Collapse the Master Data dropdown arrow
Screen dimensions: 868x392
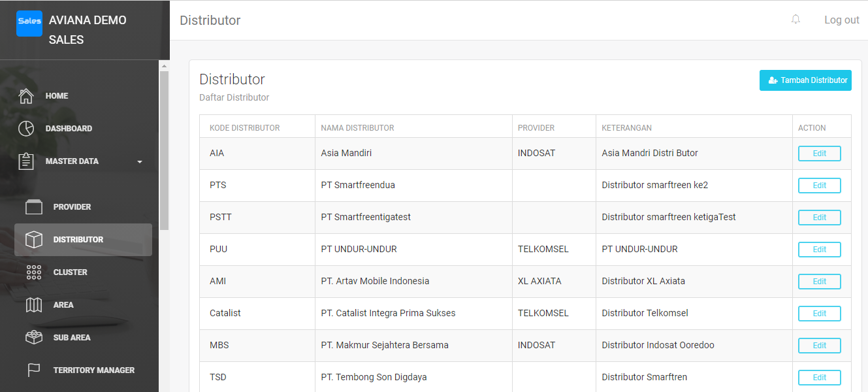click(140, 162)
